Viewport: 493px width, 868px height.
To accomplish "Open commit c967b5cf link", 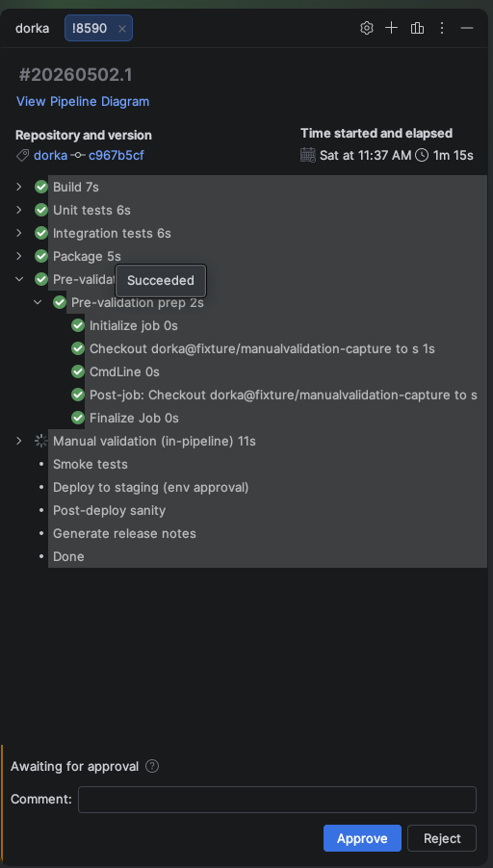I will pos(117,156).
